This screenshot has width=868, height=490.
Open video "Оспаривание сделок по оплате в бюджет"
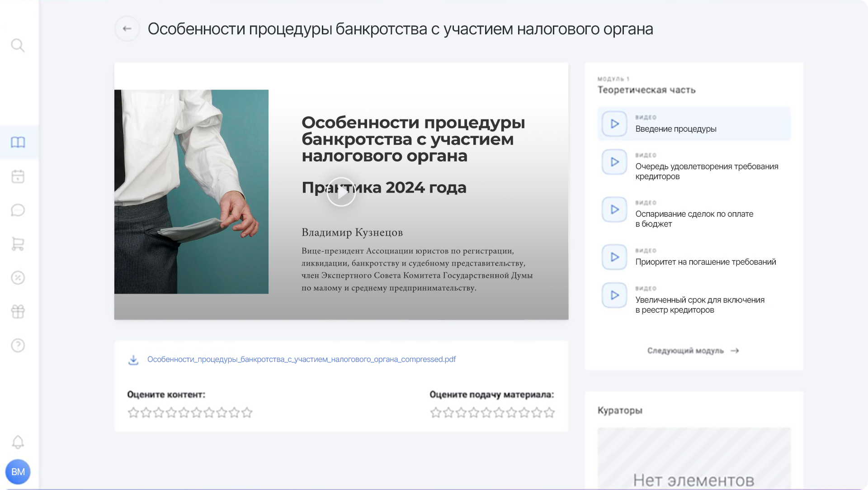click(x=694, y=214)
